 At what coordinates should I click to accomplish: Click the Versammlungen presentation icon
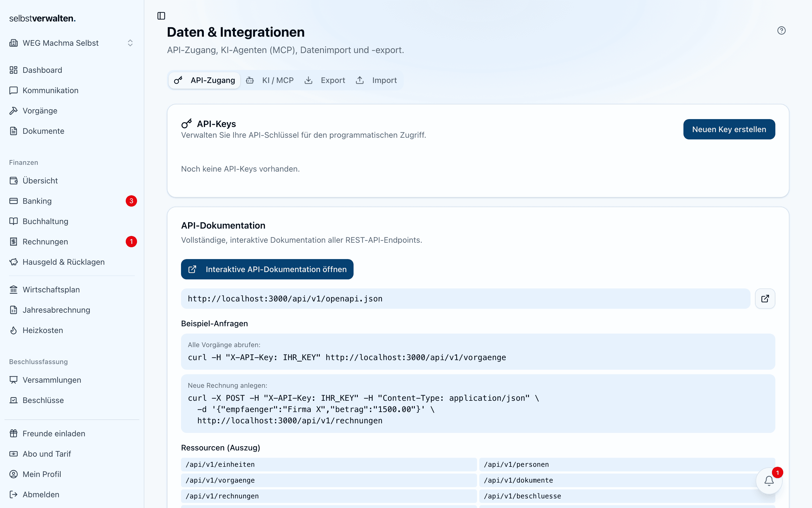(x=14, y=380)
